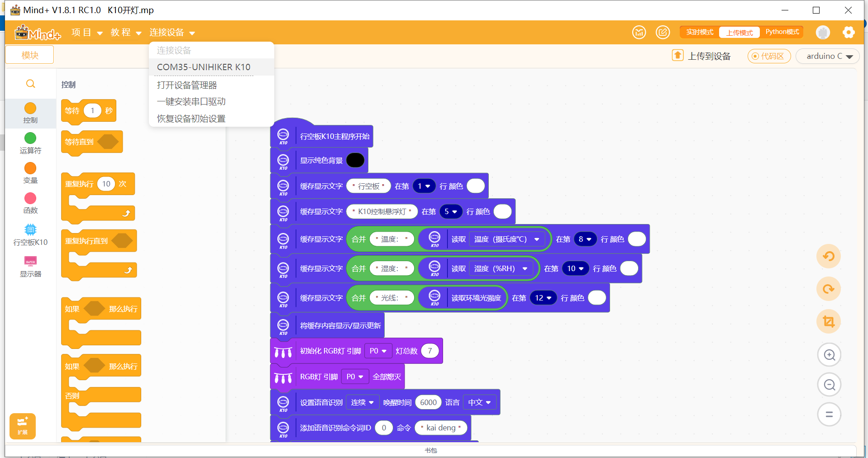
Task: Open 温度 (摄氏度℃) dropdown
Action: pos(506,239)
